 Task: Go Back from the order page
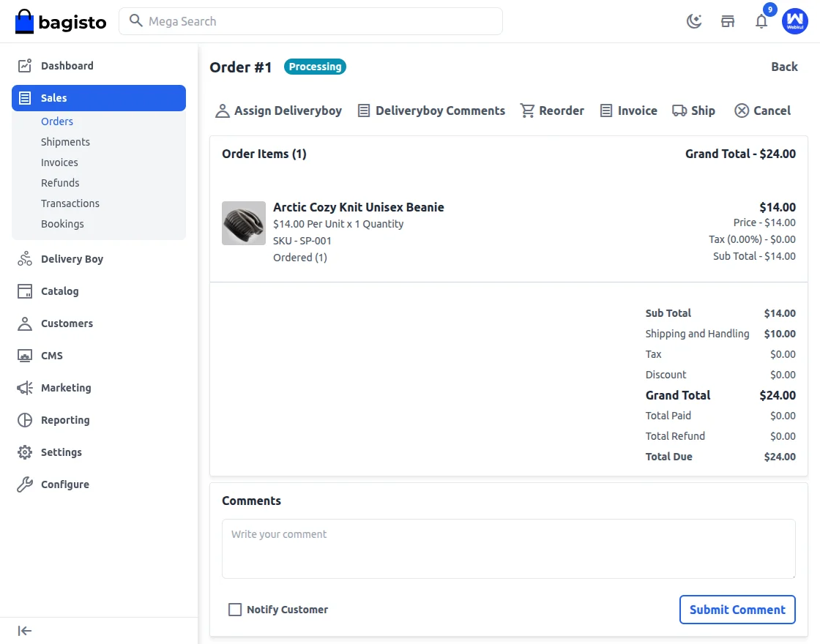coord(784,67)
